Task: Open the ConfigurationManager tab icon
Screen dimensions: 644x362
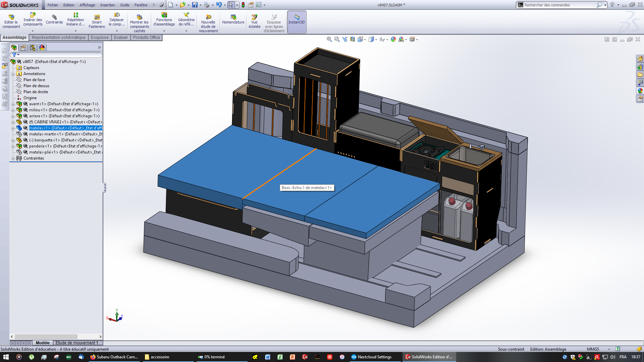Action: 33,48
